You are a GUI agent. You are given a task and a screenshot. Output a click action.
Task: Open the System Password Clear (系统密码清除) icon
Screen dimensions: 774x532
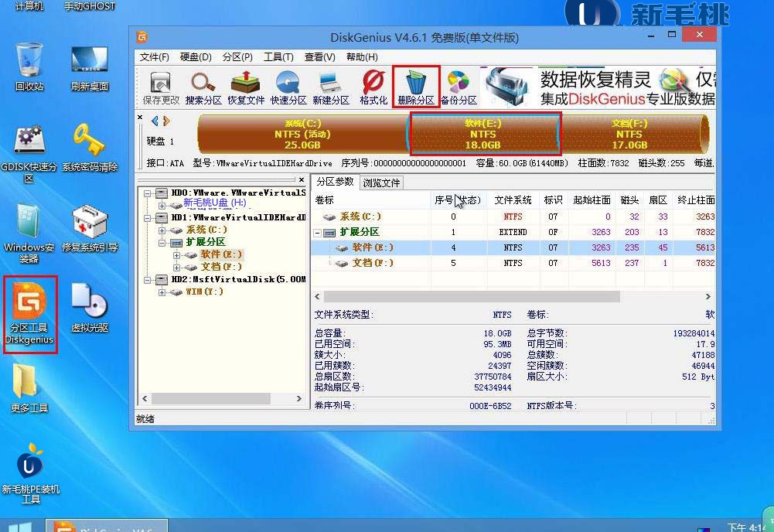(90, 148)
